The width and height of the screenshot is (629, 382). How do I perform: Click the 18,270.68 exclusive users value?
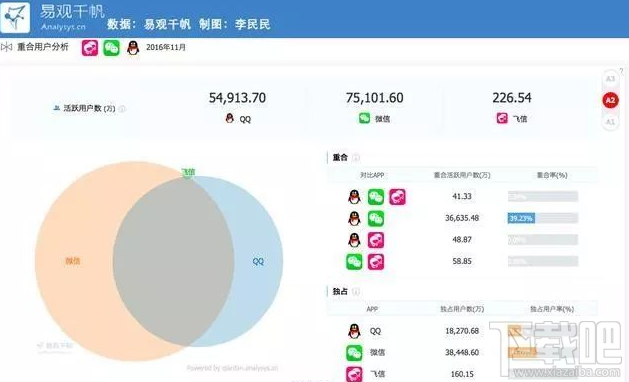[x=462, y=331]
